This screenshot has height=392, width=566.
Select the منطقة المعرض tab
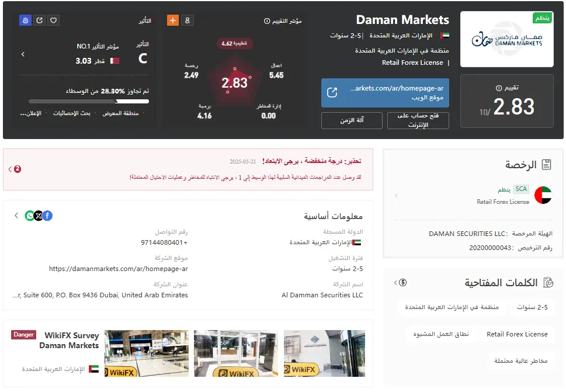coord(120,113)
